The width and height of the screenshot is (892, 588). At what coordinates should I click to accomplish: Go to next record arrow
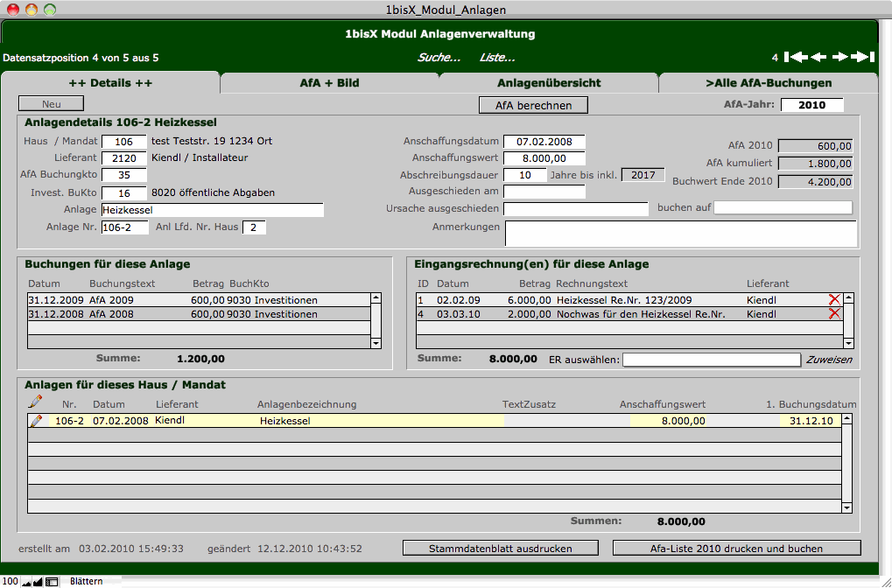(840, 58)
